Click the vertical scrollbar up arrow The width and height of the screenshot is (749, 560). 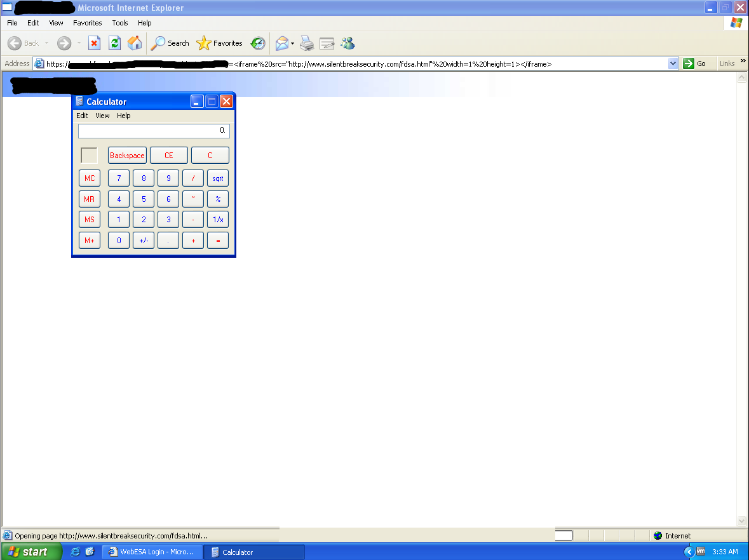[x=742, y=77]
